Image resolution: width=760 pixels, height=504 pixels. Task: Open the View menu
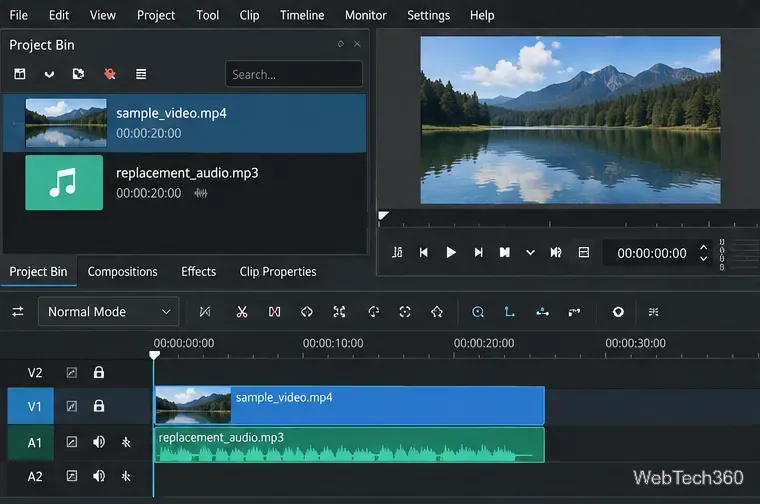tap(103, 16)
